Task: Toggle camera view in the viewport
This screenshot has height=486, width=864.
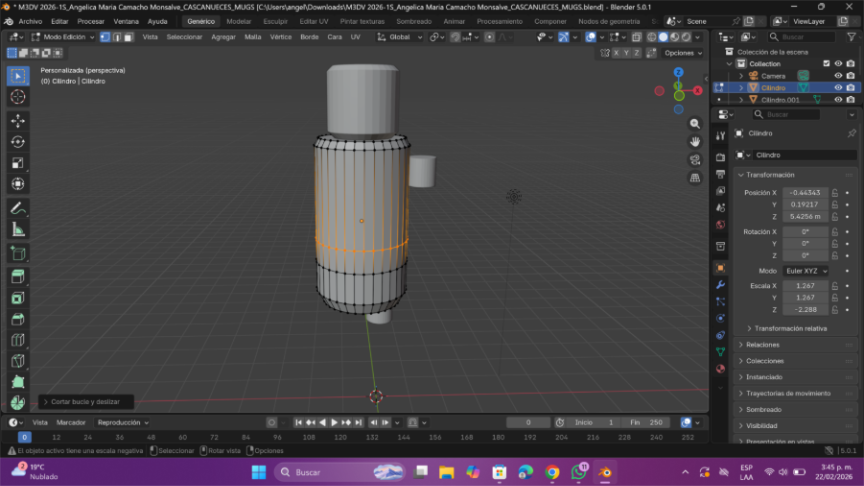Action: (x=695, y=160)
